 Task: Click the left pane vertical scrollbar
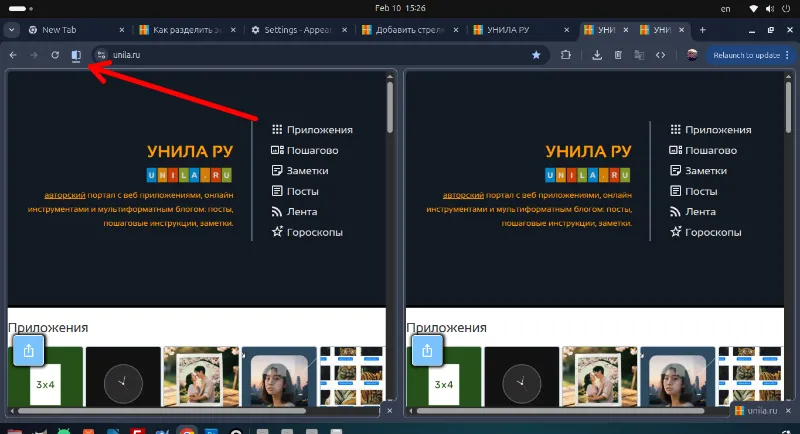(x=390, y=107)
